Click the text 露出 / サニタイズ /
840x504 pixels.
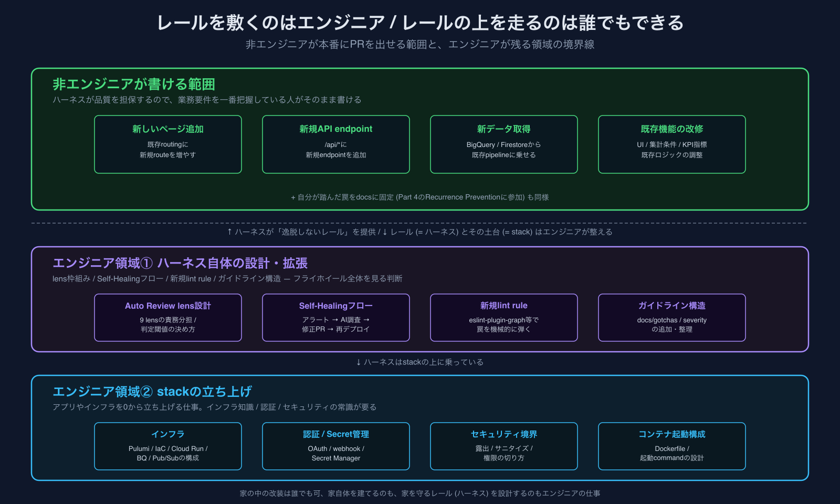(504, 449)
